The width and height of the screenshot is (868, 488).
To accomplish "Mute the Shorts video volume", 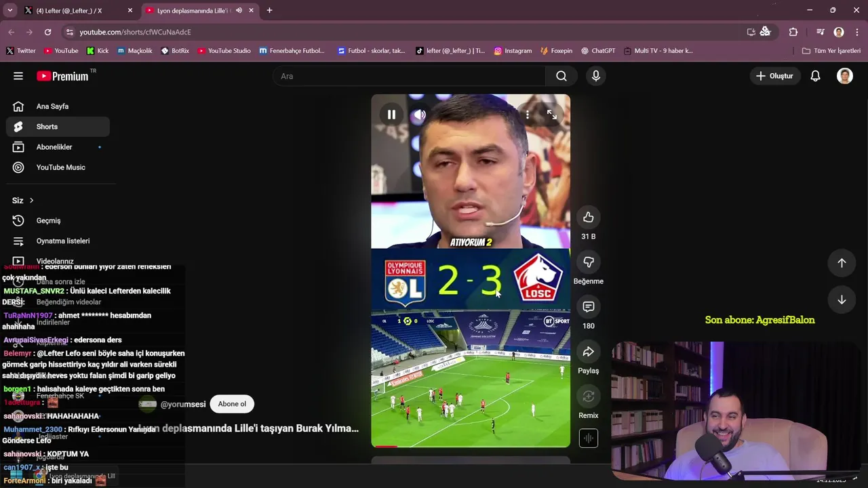I will [x=420, y=115].
